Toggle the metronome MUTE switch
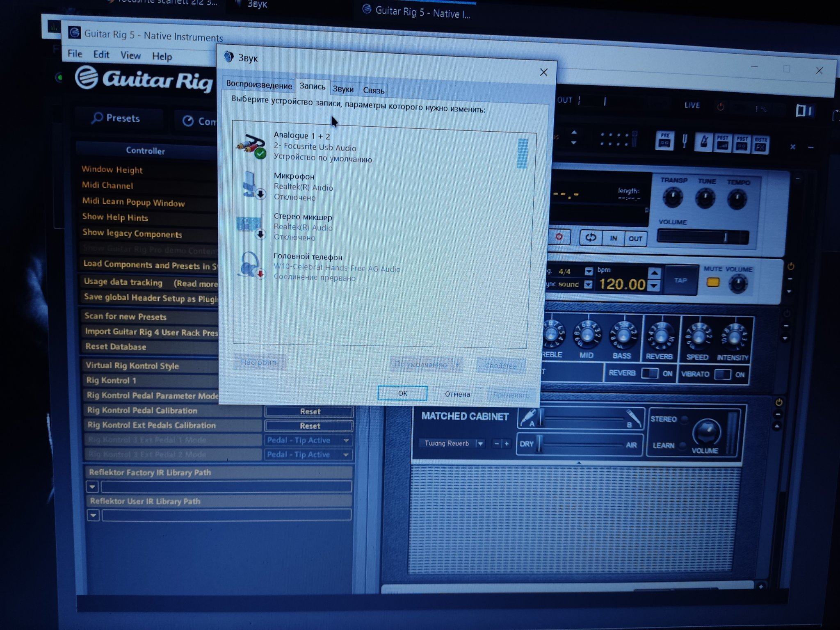Image resolution: width=840 pixels, height=630 pixels. tap(713, 283)
